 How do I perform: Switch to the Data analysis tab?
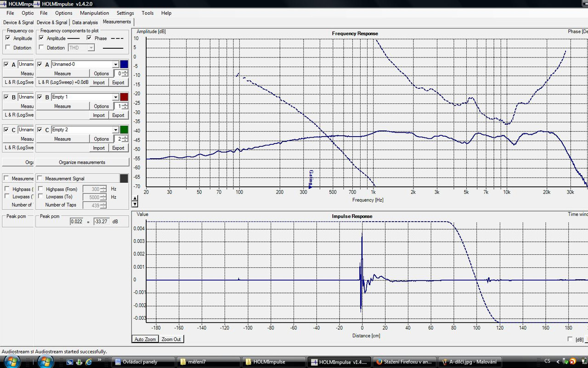85,22
